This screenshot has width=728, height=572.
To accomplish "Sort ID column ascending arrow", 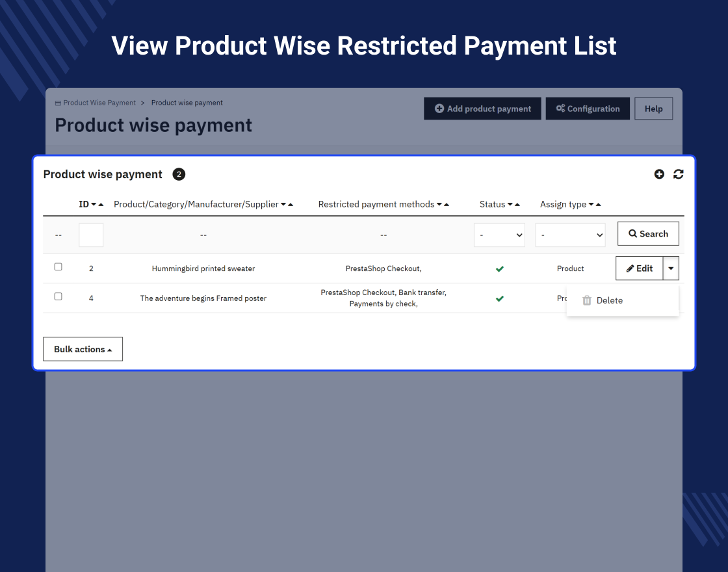I will pyautogui.click(x=101, y=204).
